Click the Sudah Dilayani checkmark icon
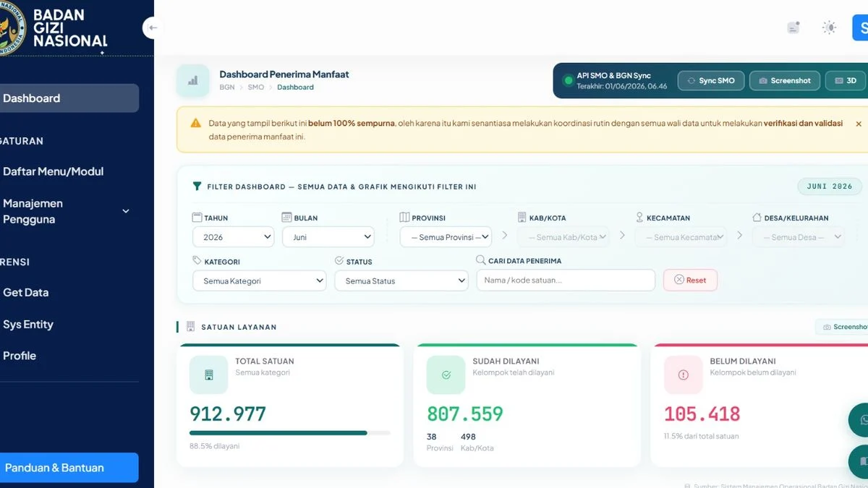Viewport: 868px width, 488px height. pyautogui.click(x=446, y=374)
